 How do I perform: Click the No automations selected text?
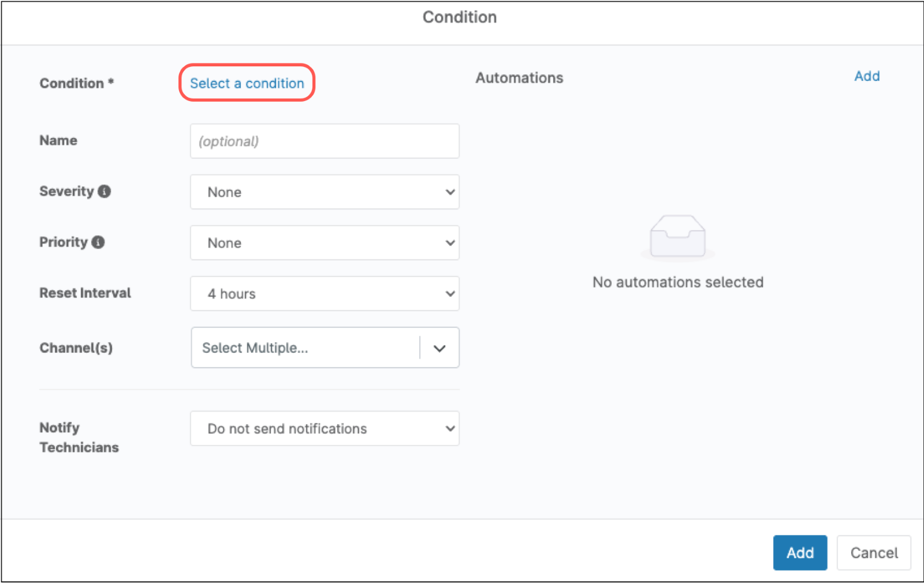click(677, 282)
